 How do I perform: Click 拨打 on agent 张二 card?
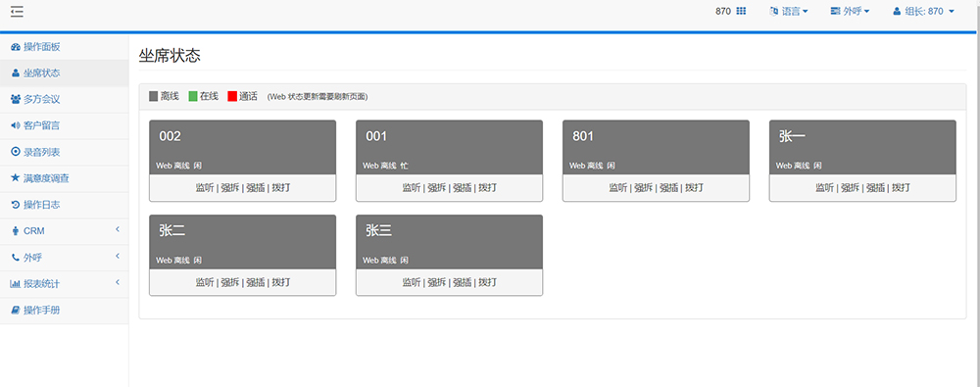click(280, 282)
